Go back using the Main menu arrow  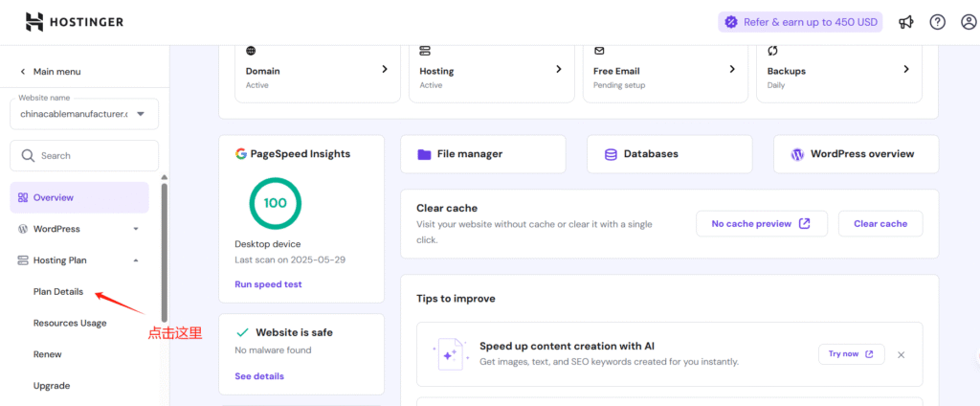tap(23, 72)
